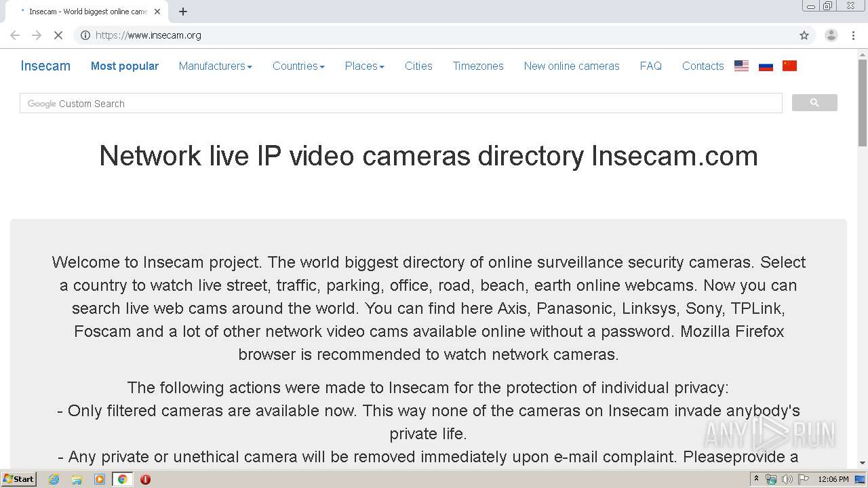This screenshot has width=868, height=488.
Task: Open New online cameras page
Action: 572,66
